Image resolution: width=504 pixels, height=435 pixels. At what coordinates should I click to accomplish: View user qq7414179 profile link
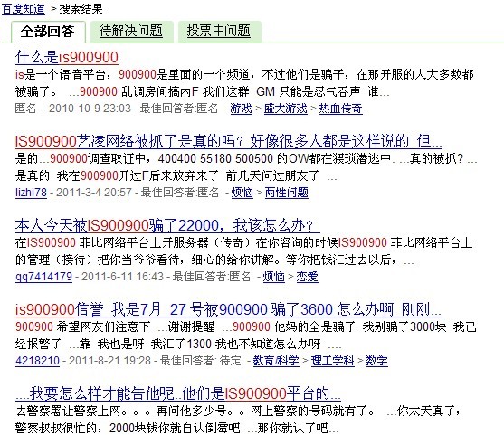tap(43, 277)
